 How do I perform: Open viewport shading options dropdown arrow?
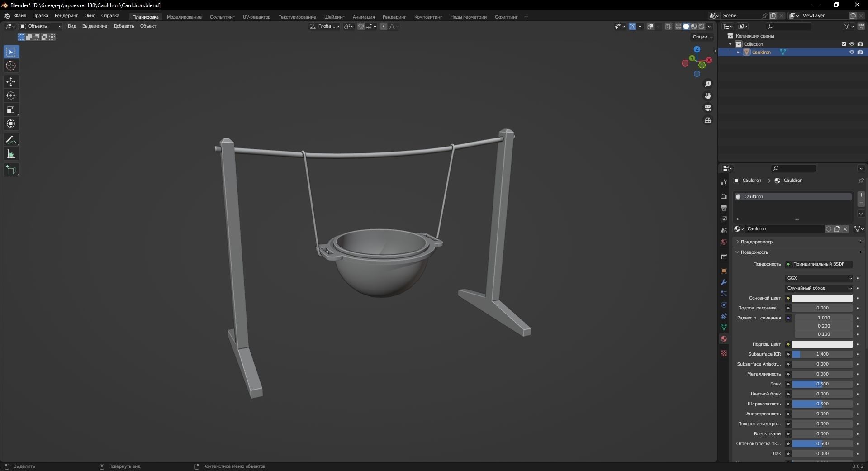click(x=709, y=26)
